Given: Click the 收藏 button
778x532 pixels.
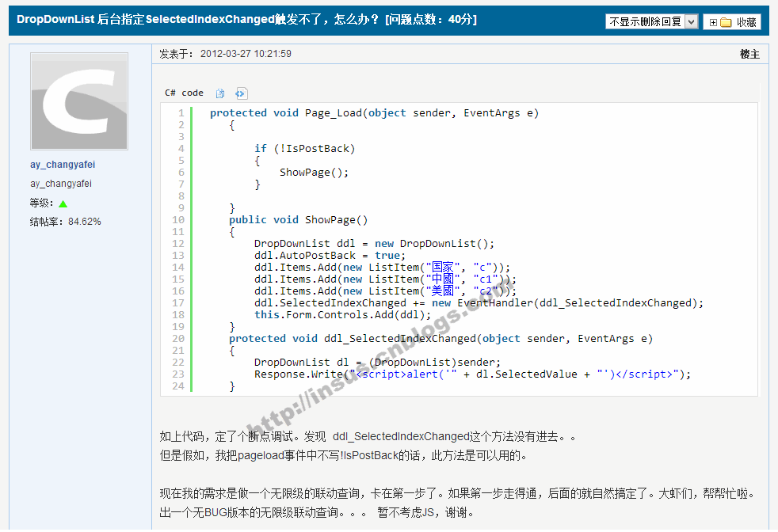Looking at the screenshot, I should tap(732, 22).
